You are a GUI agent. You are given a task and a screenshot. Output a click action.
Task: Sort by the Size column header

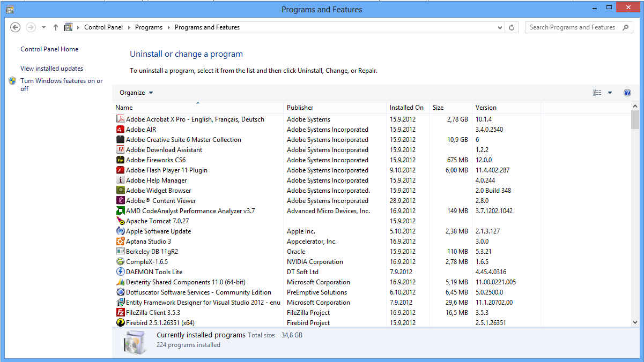coord(451,108)
